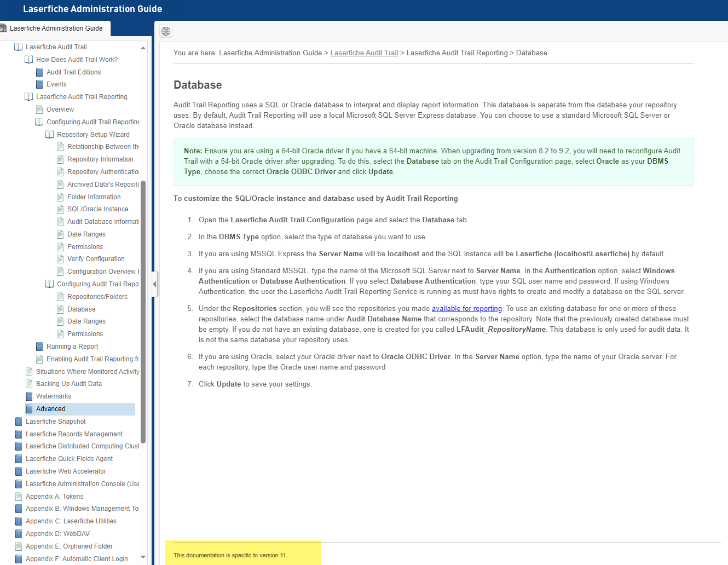
Task: Click the page icon beside Overview
Action: click(39, 109)
